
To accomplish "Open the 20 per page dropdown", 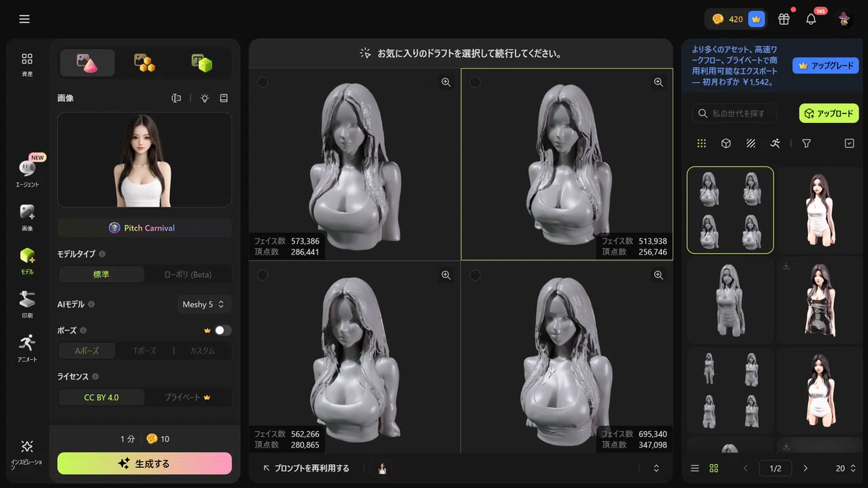I will click(846, 468).
